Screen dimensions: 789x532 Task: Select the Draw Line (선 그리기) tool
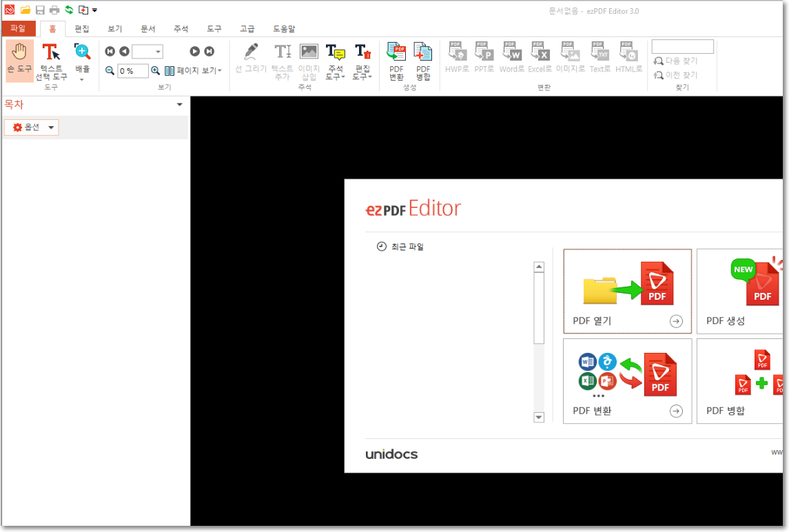251,59
